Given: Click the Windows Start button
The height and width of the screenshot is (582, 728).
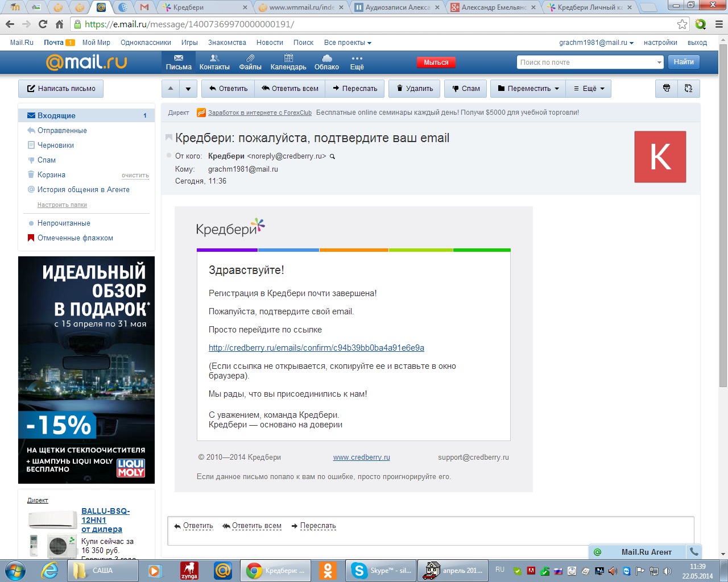Looking at the screenshot, I should [x=15, y=571].
